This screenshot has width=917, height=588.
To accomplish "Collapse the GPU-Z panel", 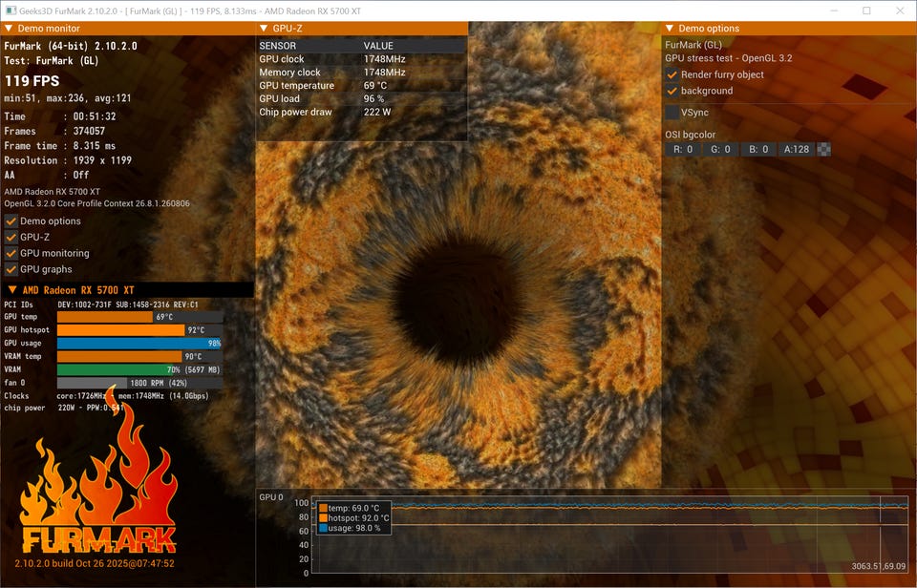I will tap(264, 28).
